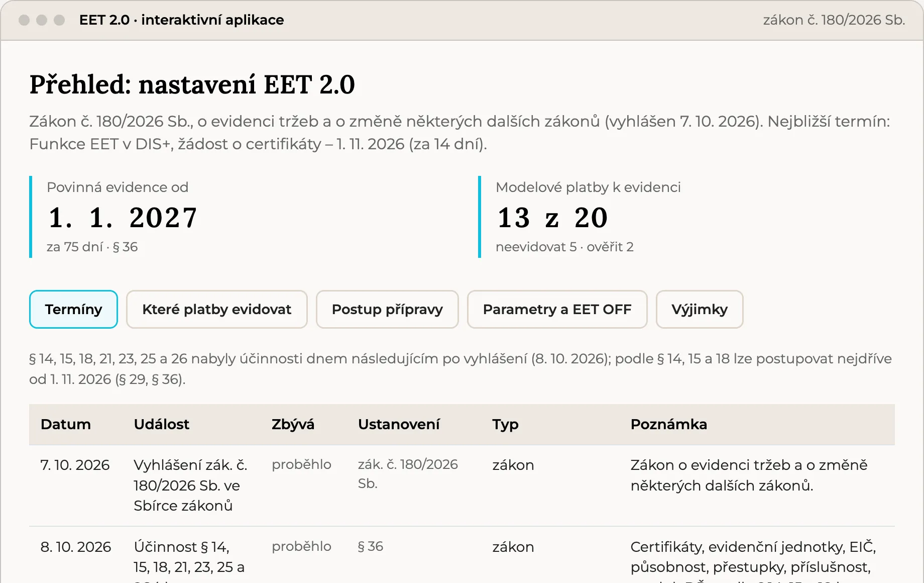
Task: Click the 'Účinnost § 14, 15, 18' event cell
Action: click(x=189, y=561)
